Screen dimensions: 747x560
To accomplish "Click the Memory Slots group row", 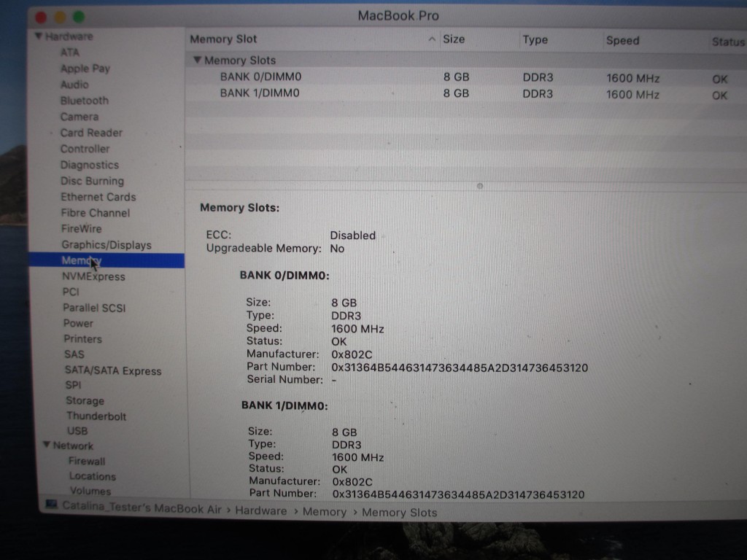I will coord(466,61).
